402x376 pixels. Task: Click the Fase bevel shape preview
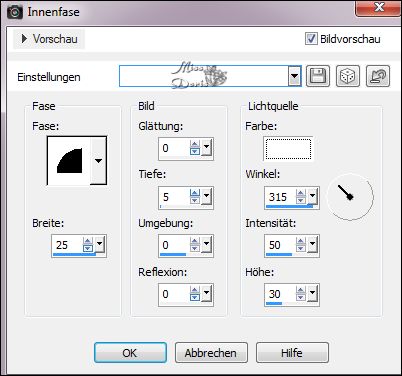69,161
